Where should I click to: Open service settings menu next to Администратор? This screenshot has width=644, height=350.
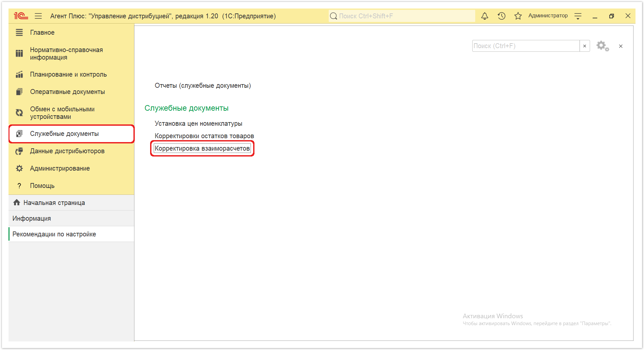tap(578, 16)
